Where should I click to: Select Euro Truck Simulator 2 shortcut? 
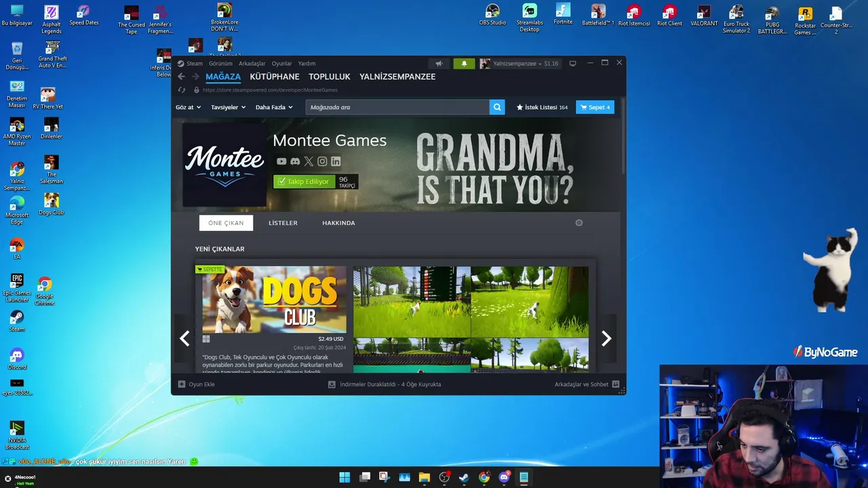point(736,18)
